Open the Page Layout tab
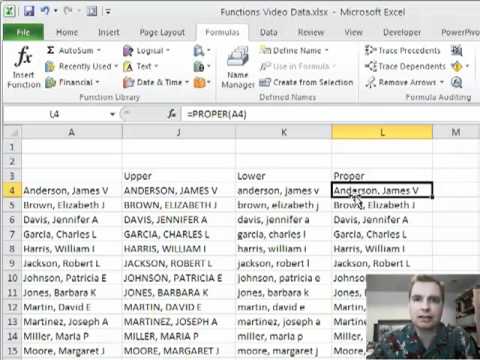The height and width of the screenshot is (360, 480). coord(162,32)
